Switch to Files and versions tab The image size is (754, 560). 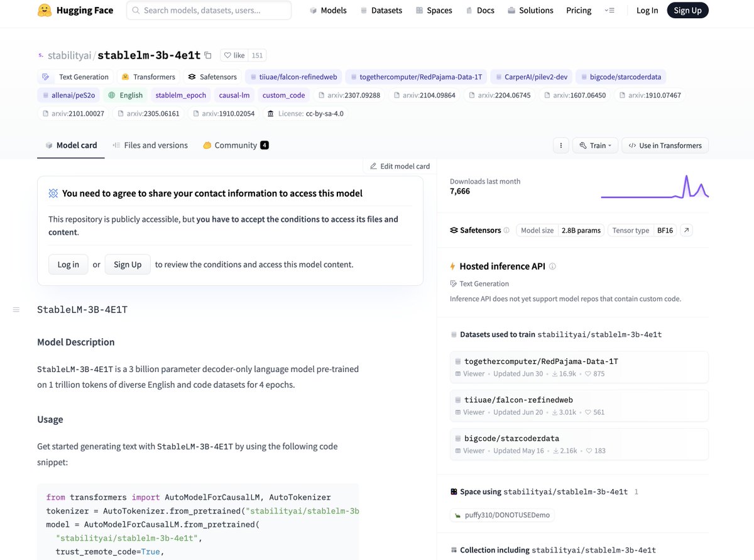[x=150, y=145]
